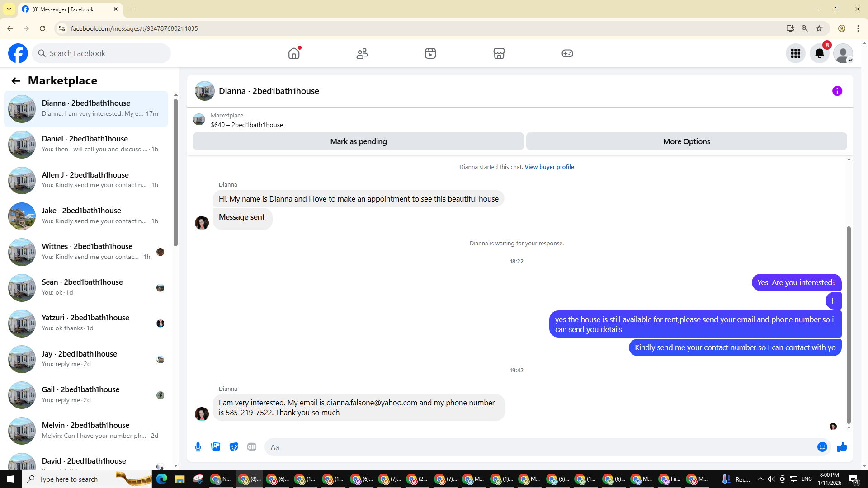Open the Jay conversation
The height and width of the screenshot is (488, 868).
point(86,360)
